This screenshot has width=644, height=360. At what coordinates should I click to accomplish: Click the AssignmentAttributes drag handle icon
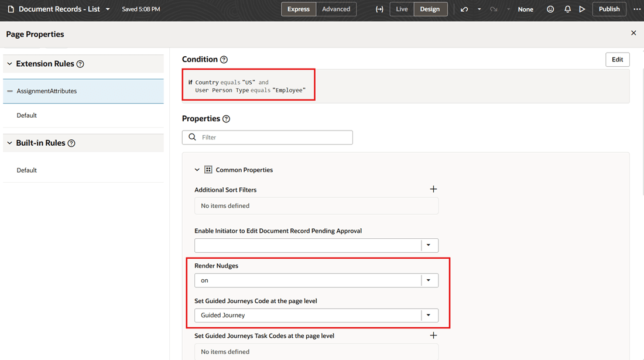(x=10, y=91)
